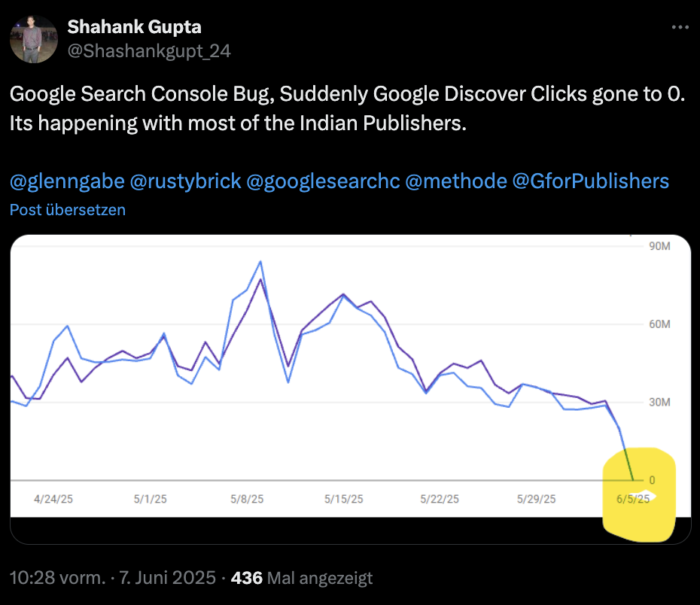
Task: Visit the @GforPublishers mention
Action: 590,181
